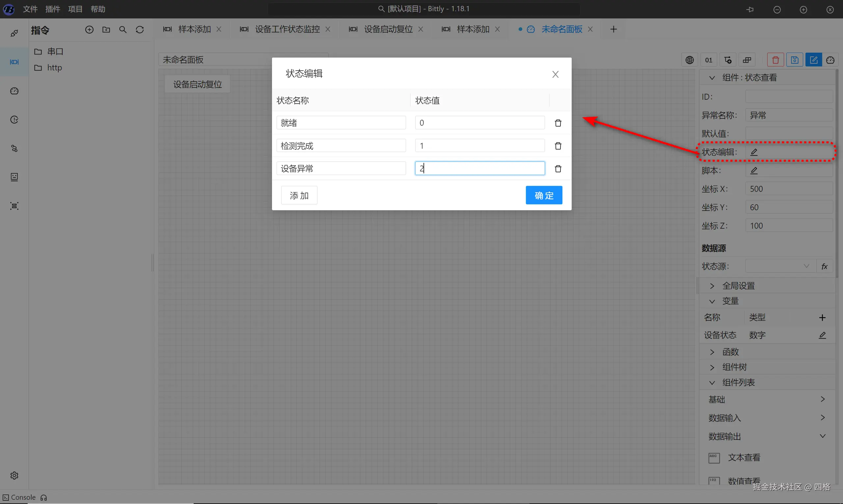The width and height of the screenshot is (843, 504).
Task: Close the 状态编辑 dialog
Action: click(555, 74)
